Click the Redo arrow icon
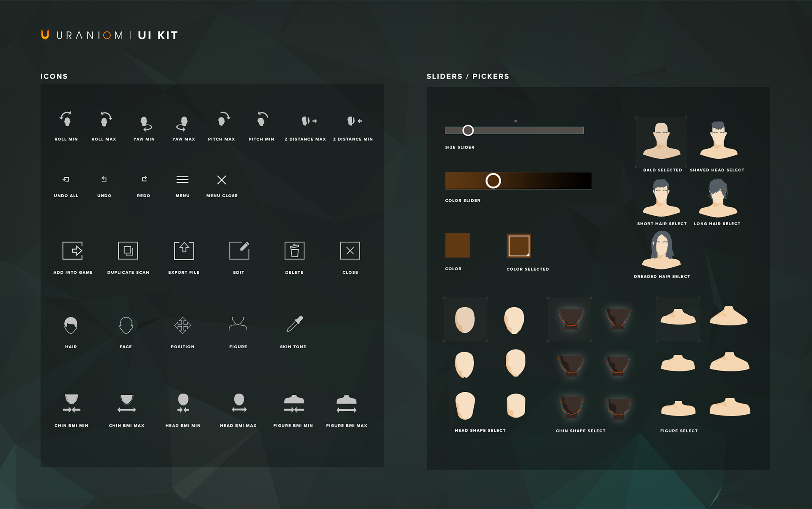The width and height of the screenshot is (812, 509). pyautogui.click(x=144, y=179)
